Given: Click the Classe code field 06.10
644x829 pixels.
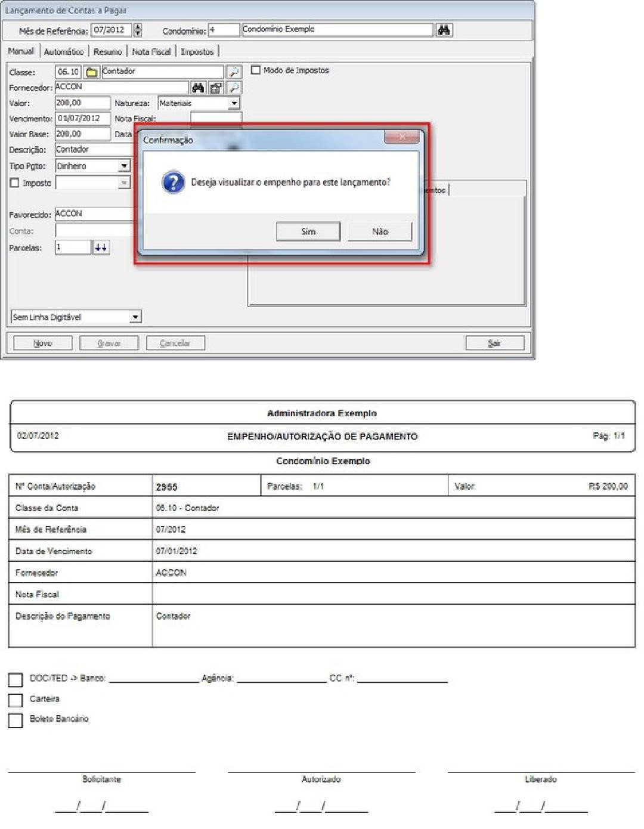Looking at the screenshot, I should click(68, 73).
